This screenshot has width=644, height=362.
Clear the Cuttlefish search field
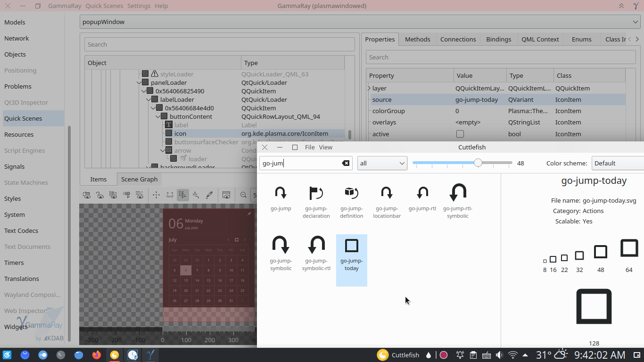click(x=346, y=163)
